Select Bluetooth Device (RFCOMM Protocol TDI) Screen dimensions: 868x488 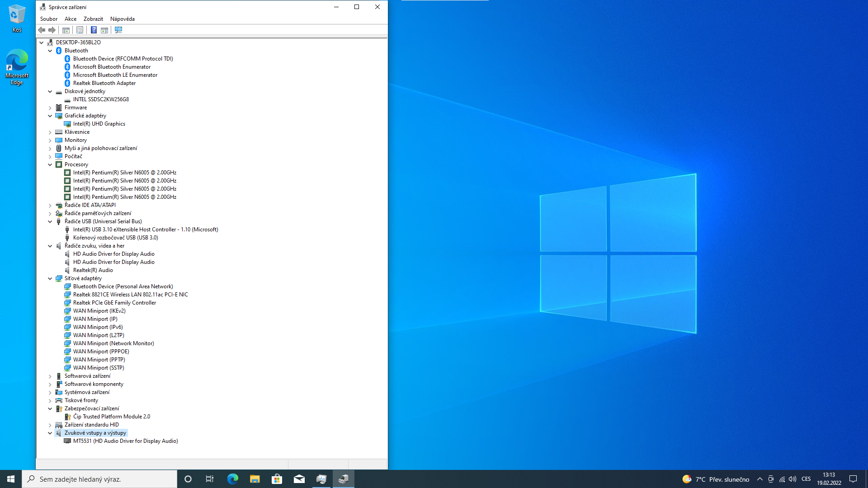click(x=123, y=59)
